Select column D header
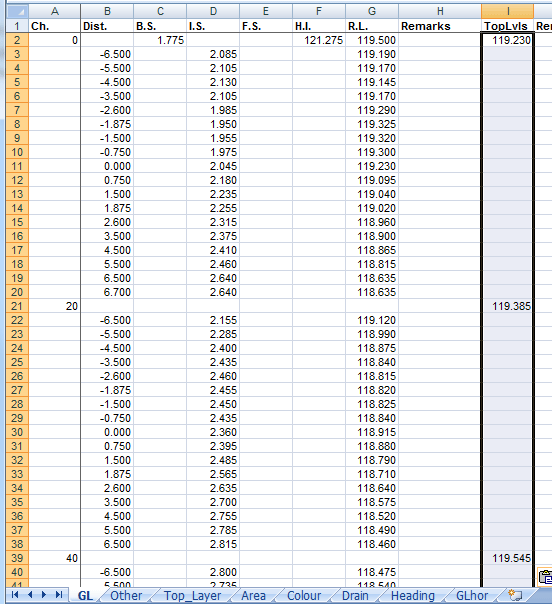The width and height of the screenshot is (552, 604). pos(213,12)
